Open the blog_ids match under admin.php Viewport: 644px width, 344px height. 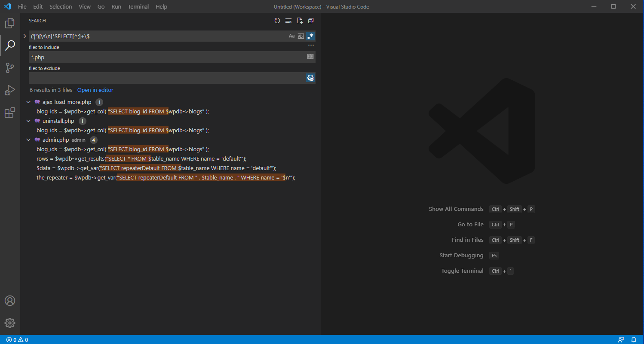coord(123,149)
